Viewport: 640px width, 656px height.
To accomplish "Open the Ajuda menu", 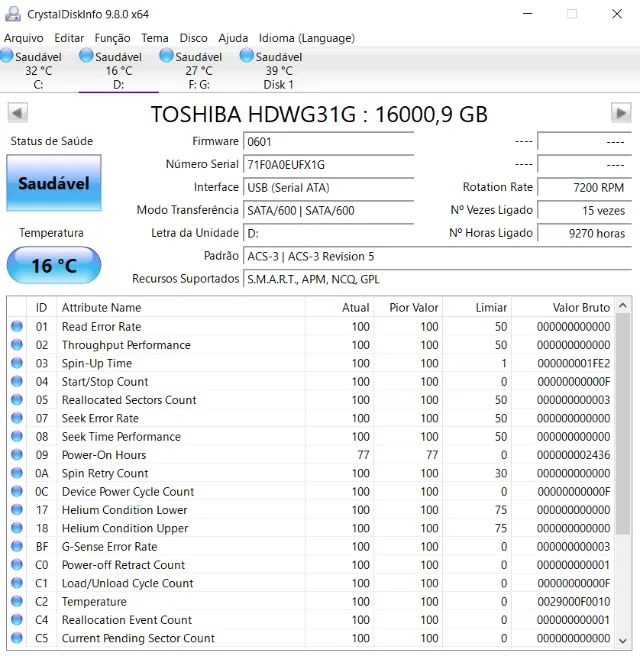I will (233, 38).
